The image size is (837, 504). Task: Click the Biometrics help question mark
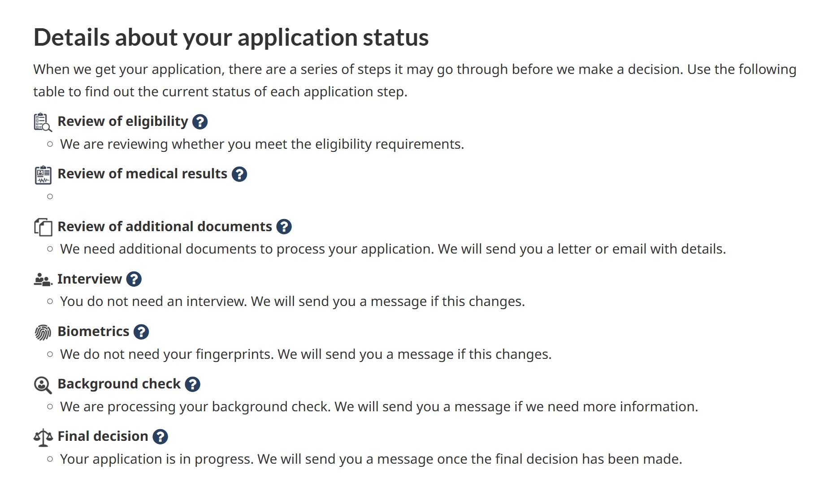(141, 332)
